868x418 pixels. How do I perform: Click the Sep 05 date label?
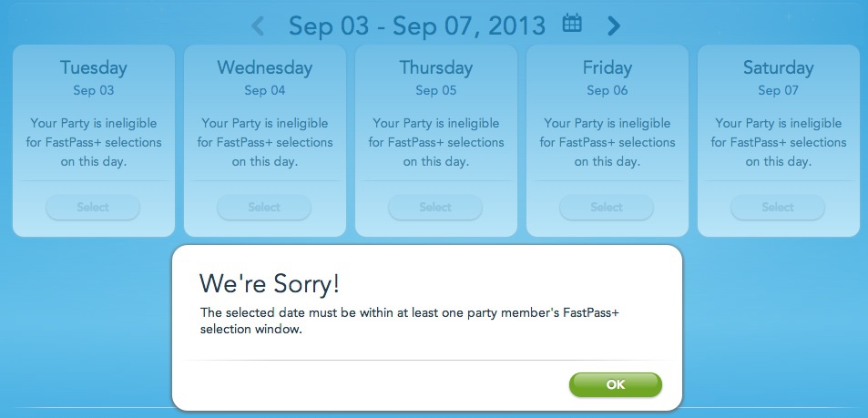pos(435,90)
